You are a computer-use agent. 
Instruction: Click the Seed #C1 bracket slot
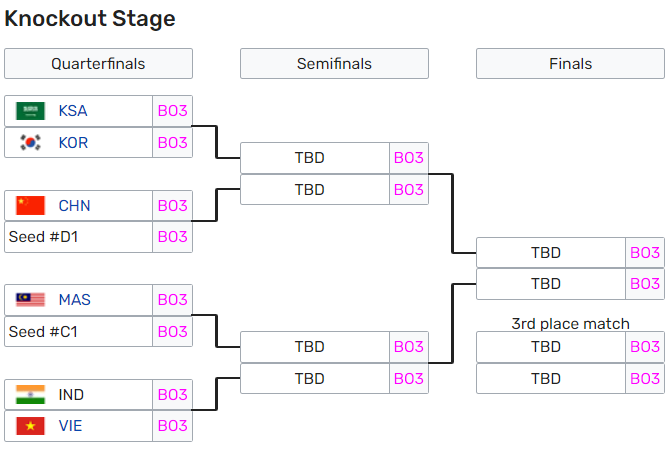(78, 332)
